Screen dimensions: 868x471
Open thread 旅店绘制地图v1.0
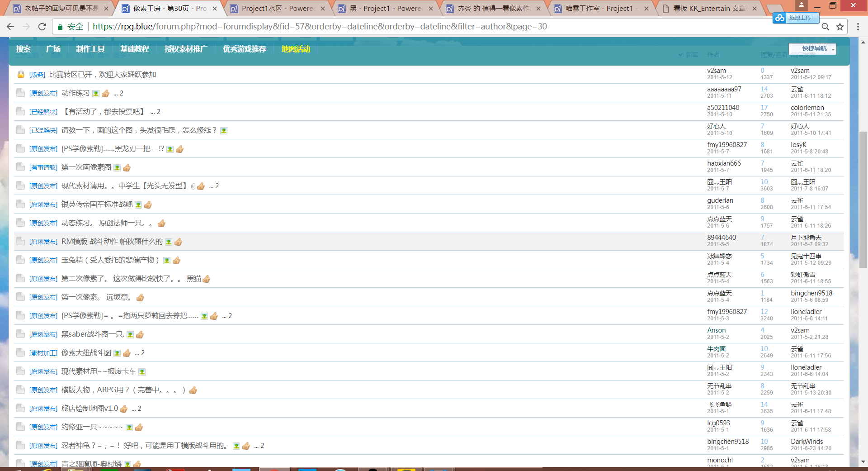coord(90,409)
